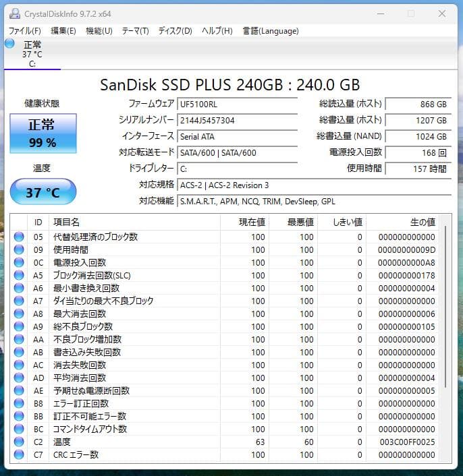Click raw value 00000000009D
This screenshot has width=463, height=476.
(406, 250)
